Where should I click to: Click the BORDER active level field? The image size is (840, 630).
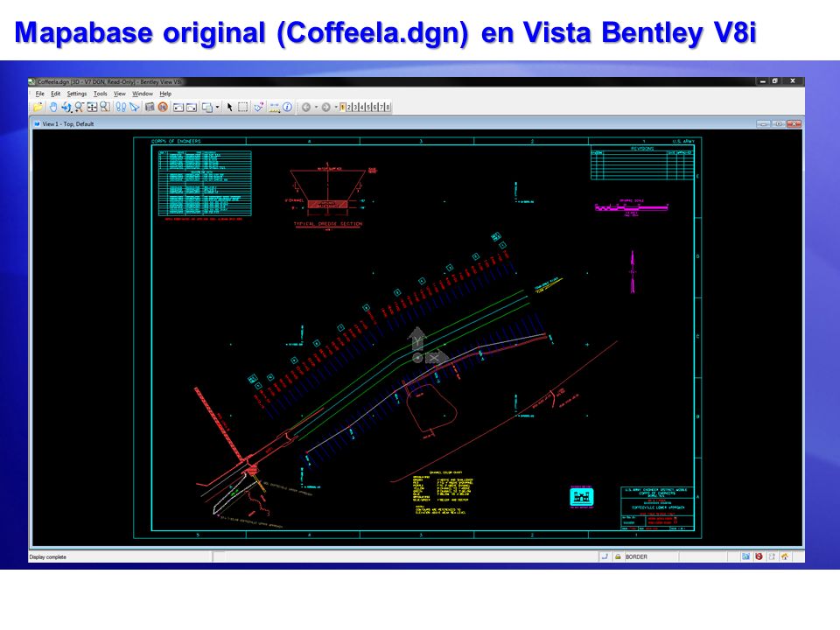click(x=651, y=556)
